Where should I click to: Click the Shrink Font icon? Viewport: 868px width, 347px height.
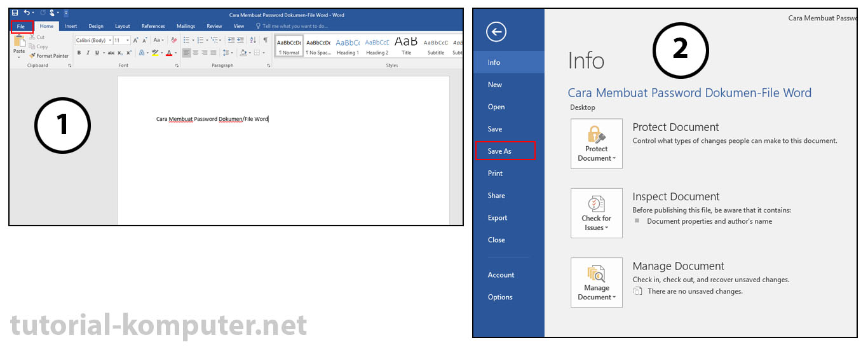click(145, 40)
